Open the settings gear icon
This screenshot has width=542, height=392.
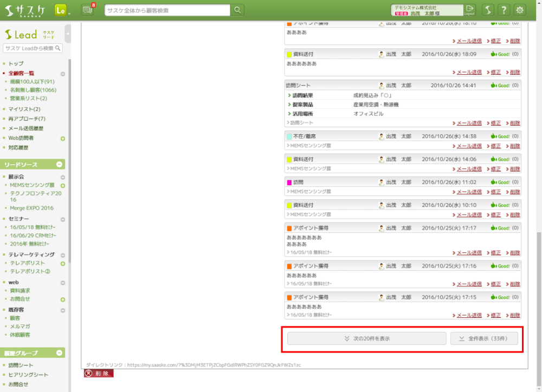[520, 10]
